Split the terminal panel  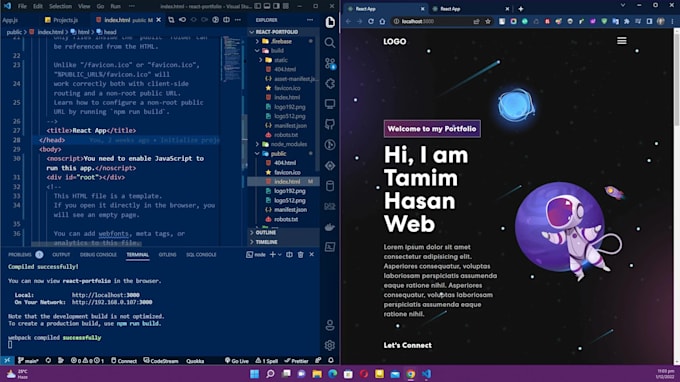click(x=289, y=255)
